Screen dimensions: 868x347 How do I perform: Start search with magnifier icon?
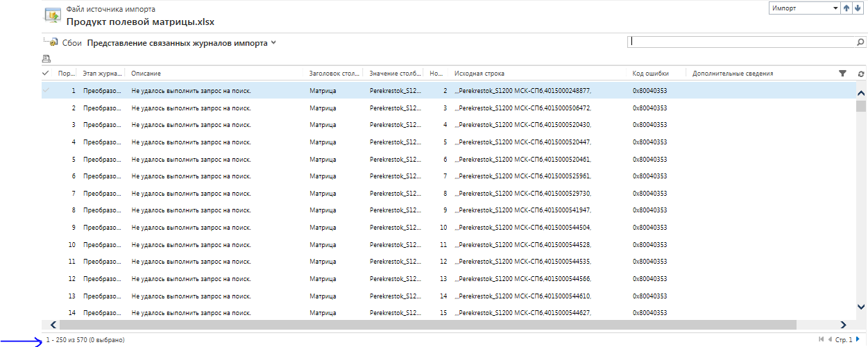coord(860,42)
